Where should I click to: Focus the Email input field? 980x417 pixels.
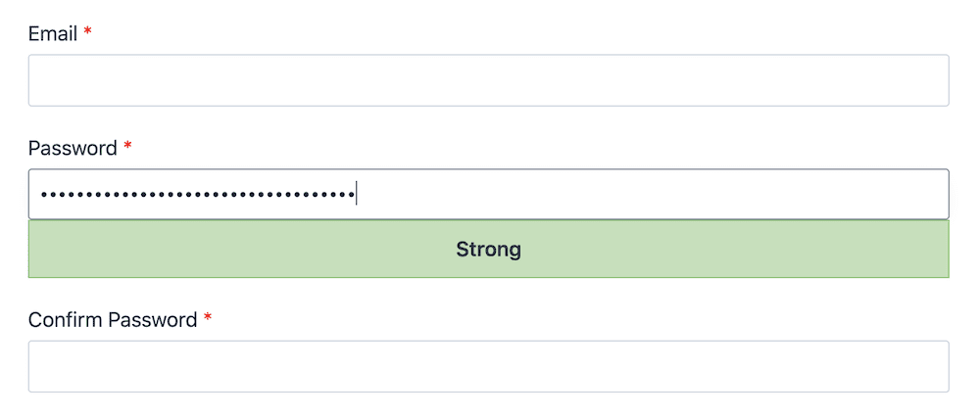[489, 80]
